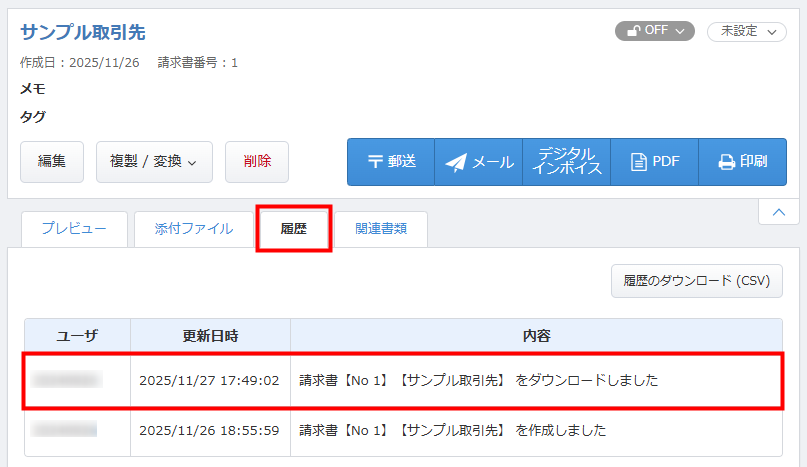The height and width of the screenshot is (467, 807).
Task: Open the デジタルインボイス option
Action: [x=566, y=162]
